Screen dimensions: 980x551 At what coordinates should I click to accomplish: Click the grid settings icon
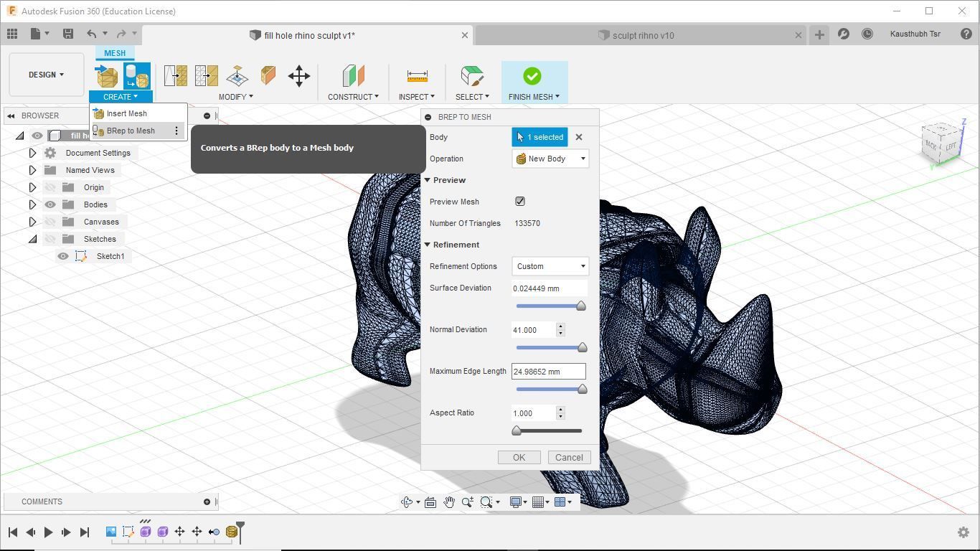537,501
